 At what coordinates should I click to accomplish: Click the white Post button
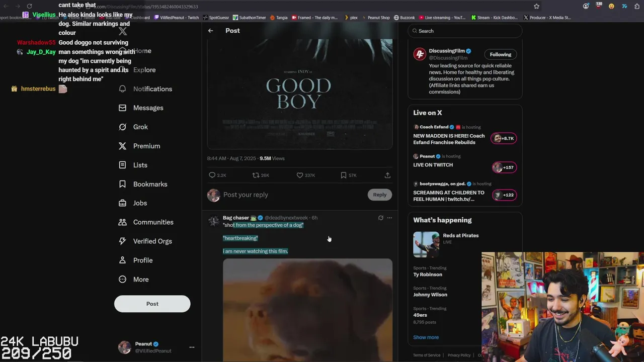152,304
